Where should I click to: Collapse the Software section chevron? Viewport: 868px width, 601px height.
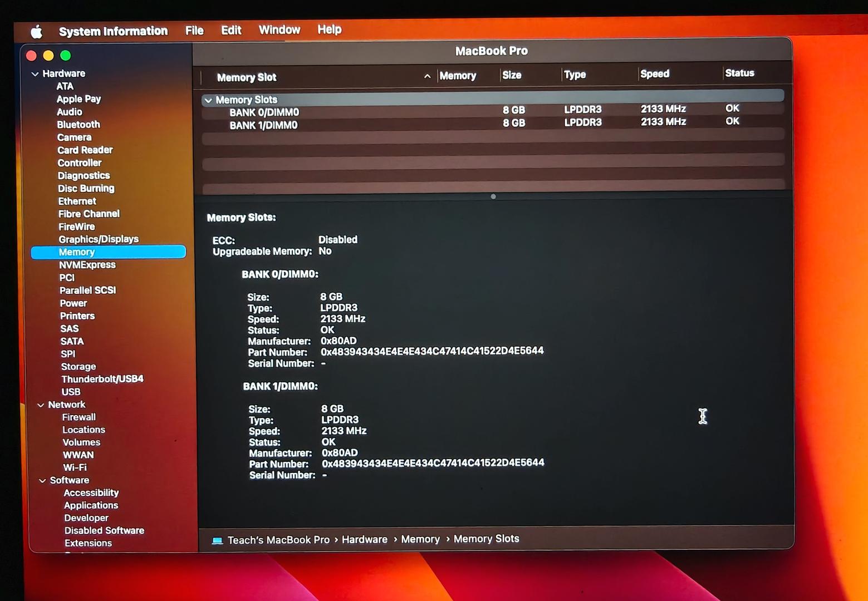coord(42,481)
